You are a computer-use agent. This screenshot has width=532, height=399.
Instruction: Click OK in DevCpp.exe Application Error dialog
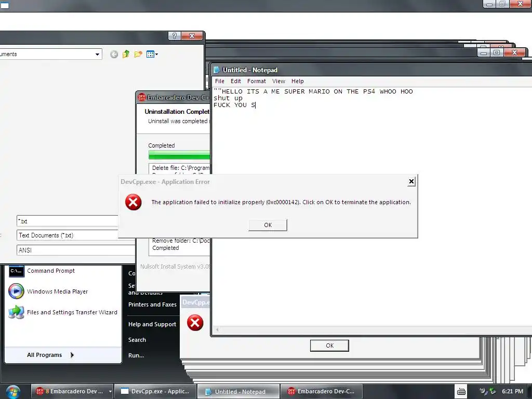(268, 225)
